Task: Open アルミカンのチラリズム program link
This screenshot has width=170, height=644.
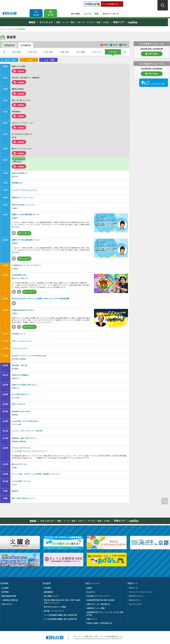Action: coord(21,448)
